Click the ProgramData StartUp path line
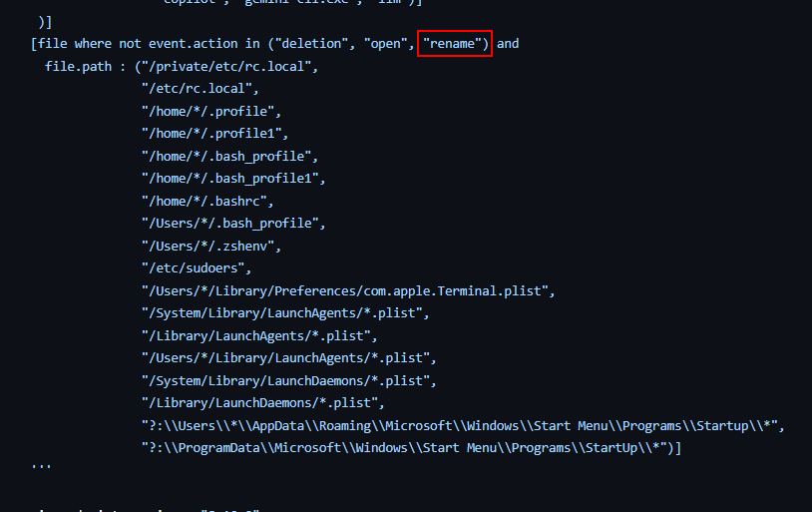812x512 pixels. coord(411,448)
